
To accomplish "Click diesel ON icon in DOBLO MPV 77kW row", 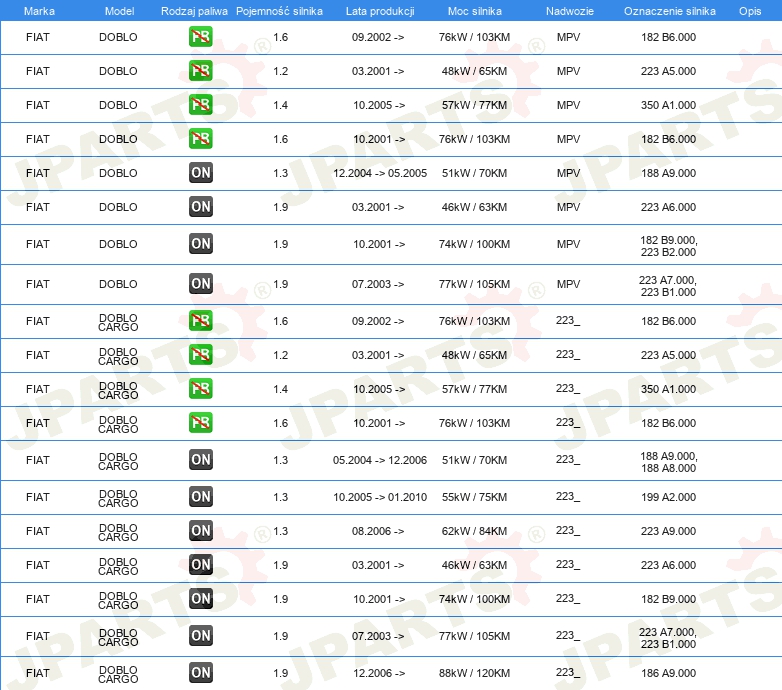I will click(200, 284).
